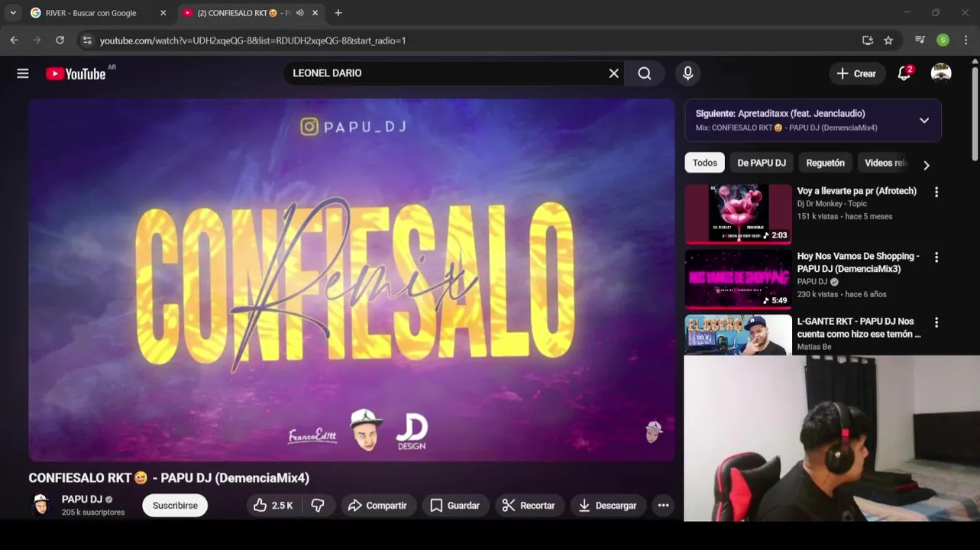
Task: Close the RIVER Google tab
Action: coord(163,13)
